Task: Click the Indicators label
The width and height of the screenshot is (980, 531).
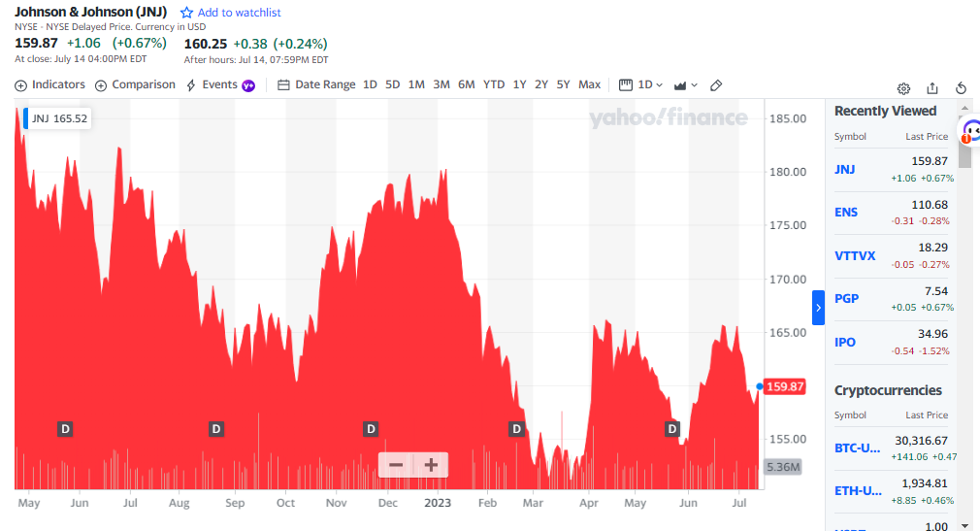Action: tap(58, 84)
